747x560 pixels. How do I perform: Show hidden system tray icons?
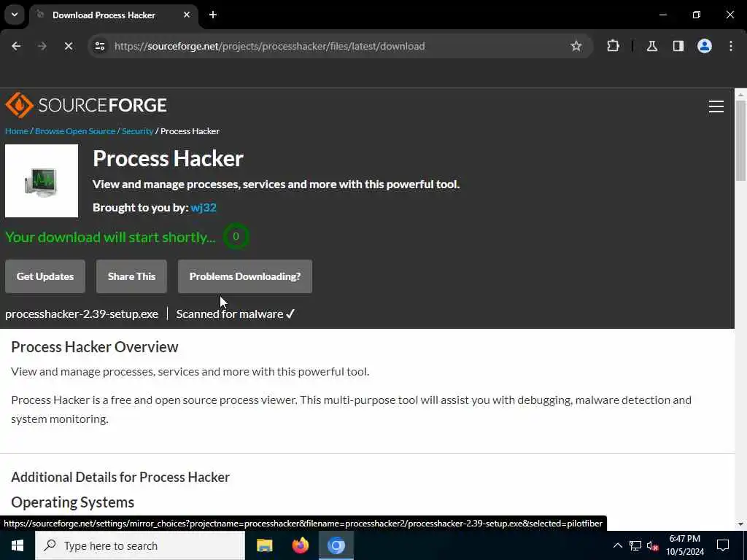[617, 545]
